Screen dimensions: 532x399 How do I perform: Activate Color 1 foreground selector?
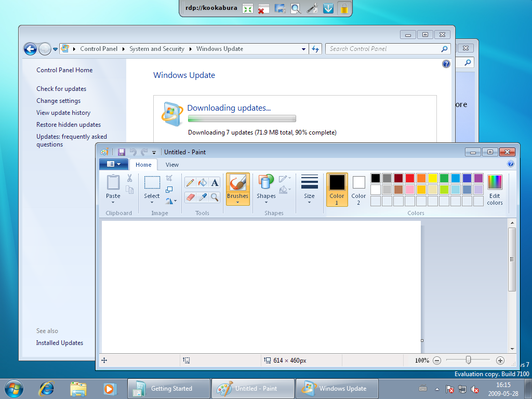(x=337, y=189)
